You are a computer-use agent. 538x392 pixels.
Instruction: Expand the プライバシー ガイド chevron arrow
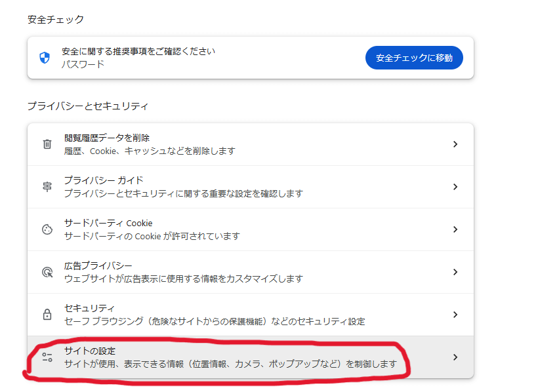tap(455, 187)
